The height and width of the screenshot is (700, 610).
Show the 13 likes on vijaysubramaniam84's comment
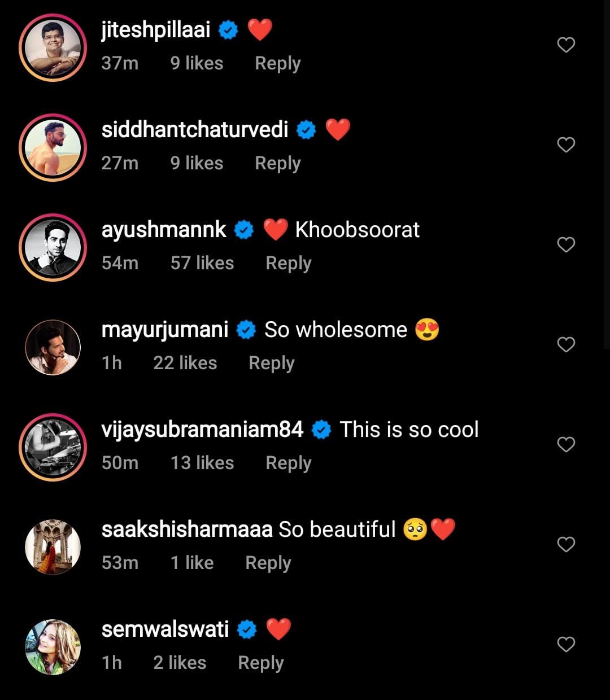[203, 462]
